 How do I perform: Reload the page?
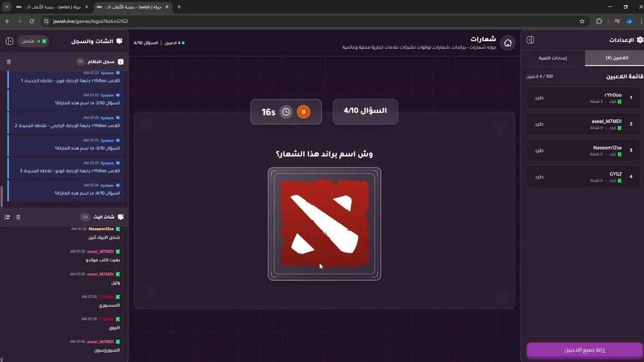pyautogui.click(x=32, y=21)
